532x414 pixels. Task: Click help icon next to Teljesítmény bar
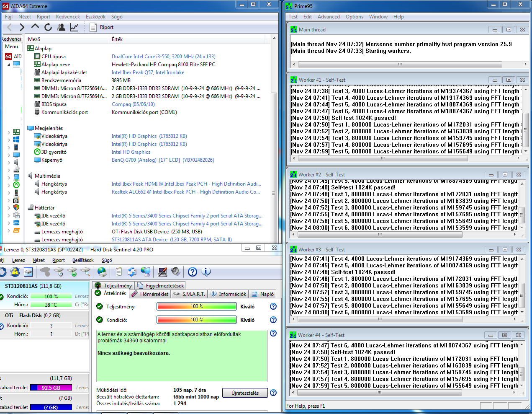pyautogui.click(x=273, y=306)
